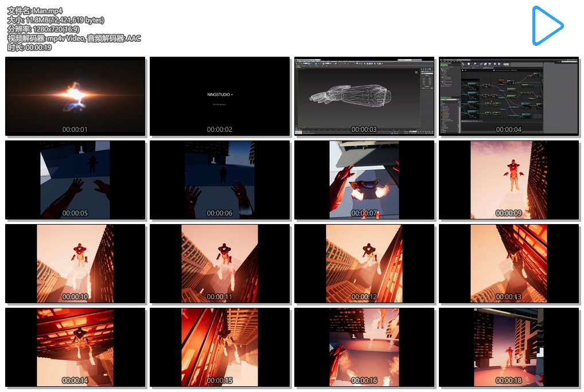This screenshot has width=584, height=392.
Task: Select the frame thumbnail stamped 00:00:09
Action: [509, 180]
